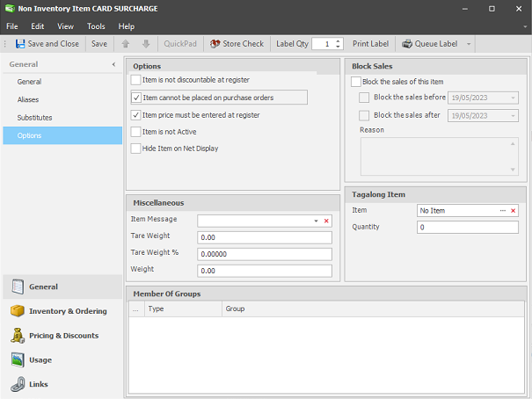Open the Links paperclip icon
The height and width of the screenshot is (399, 532).
[x=18, y=384]
